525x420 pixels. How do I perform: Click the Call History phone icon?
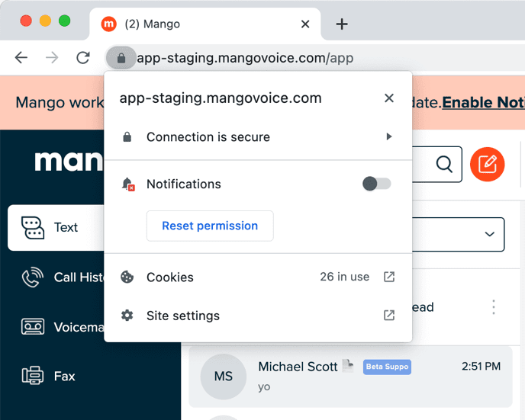coord(33,277)
